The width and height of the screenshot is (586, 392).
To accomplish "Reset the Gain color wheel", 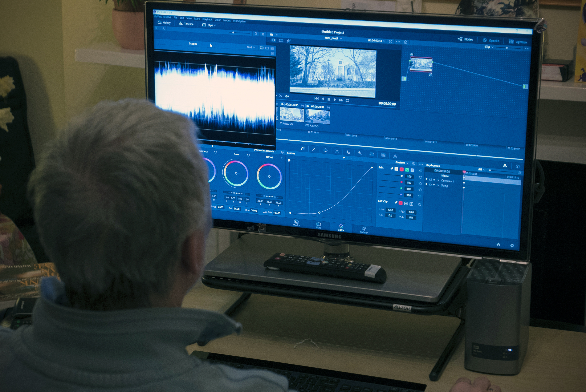I will coord(248,155).
